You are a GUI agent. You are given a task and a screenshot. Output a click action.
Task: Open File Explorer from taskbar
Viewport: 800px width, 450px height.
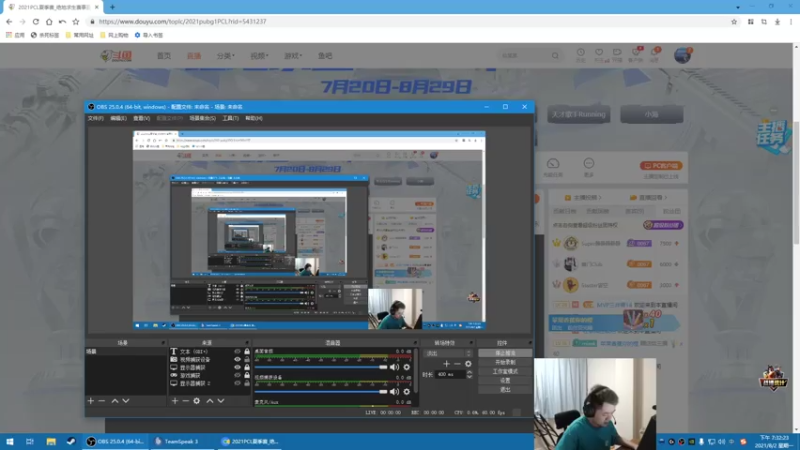tap(51, 441)
